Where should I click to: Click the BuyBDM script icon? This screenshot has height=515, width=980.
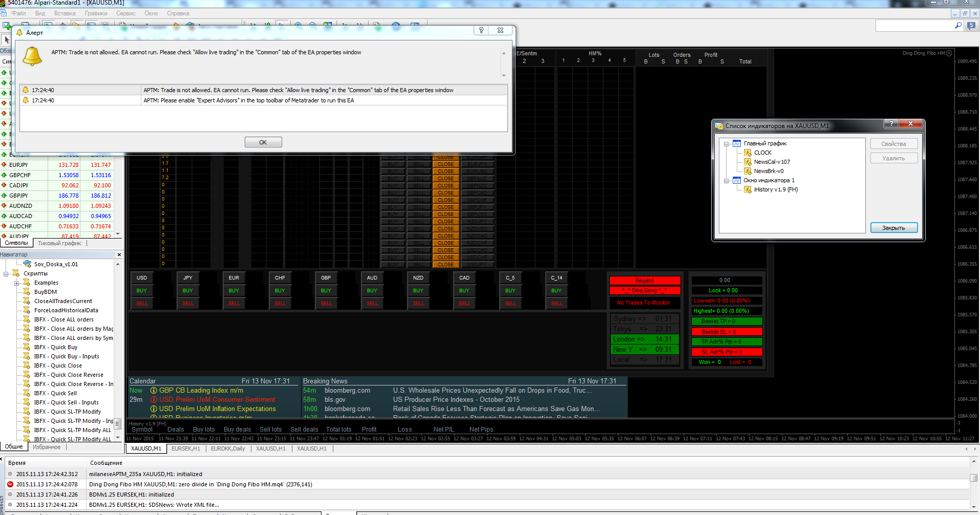point(27,292)
